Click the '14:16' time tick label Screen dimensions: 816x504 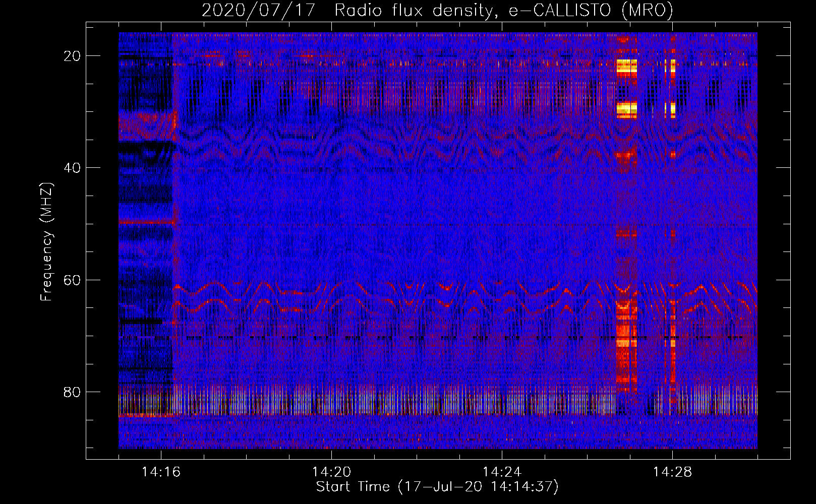pos(161,472)
